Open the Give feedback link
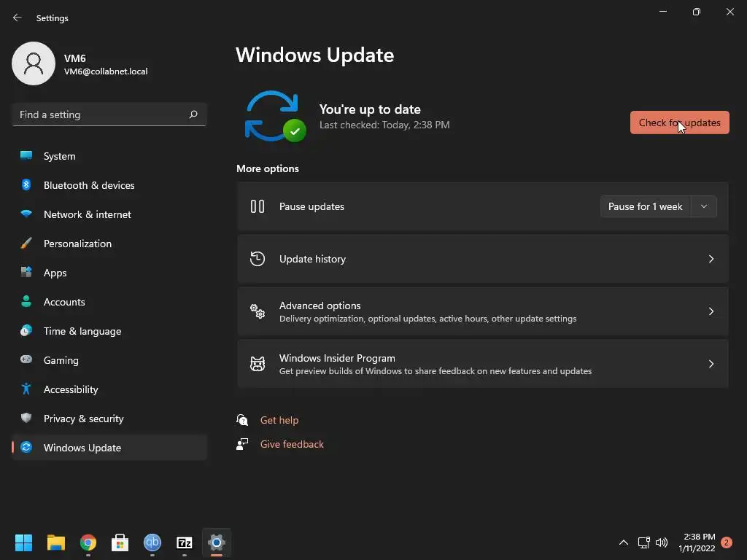This screenshot has width=747, height=560. 292,444
